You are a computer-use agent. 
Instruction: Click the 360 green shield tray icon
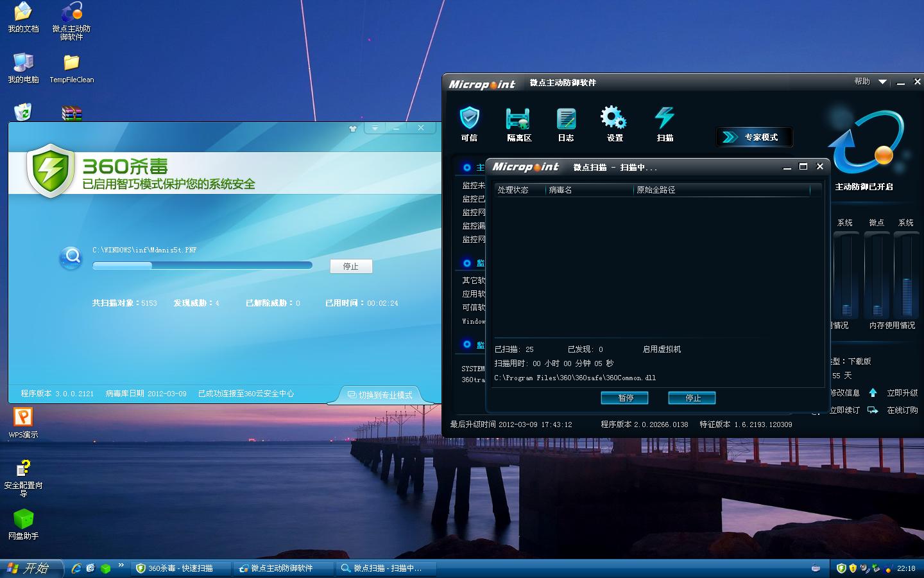(841, 568)
